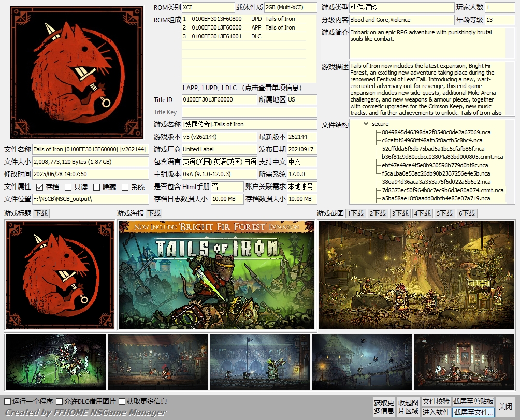Image resolution: width=520 pixels, height=420 pixels.
Task: Click the 主钥版本 field 0xA
Action: 219,174
